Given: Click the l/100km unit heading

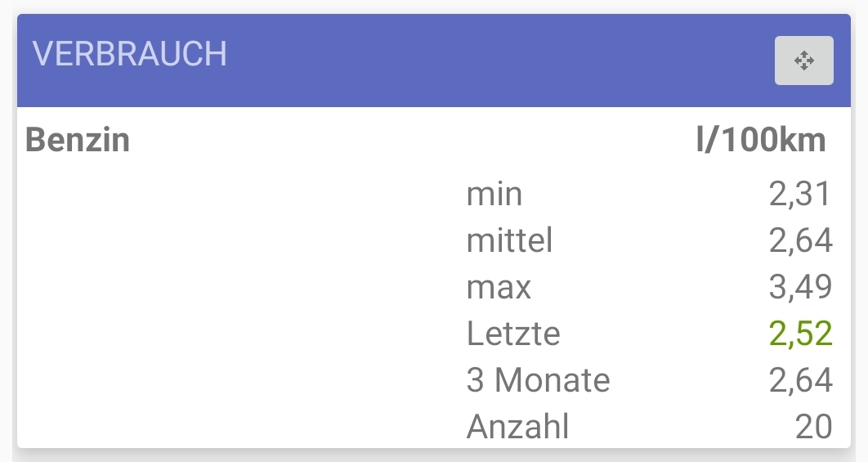Looking at the screenshot, I should click(x=760, y=140).
